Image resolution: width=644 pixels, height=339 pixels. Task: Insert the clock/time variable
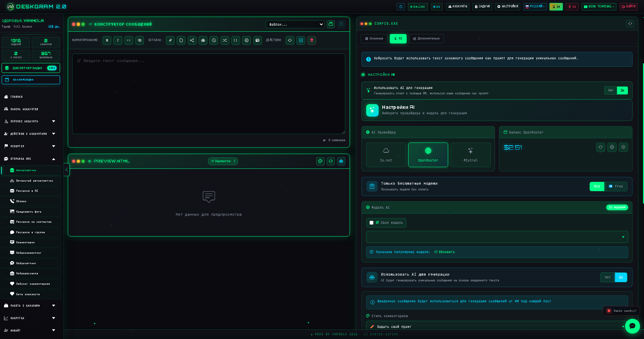(214, 40)
